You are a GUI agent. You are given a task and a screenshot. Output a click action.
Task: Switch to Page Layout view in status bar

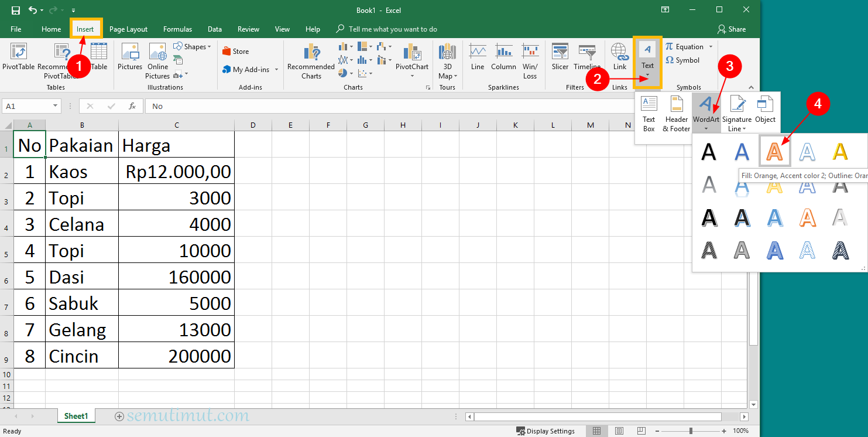pyautogui.click(x=619, y=431)
